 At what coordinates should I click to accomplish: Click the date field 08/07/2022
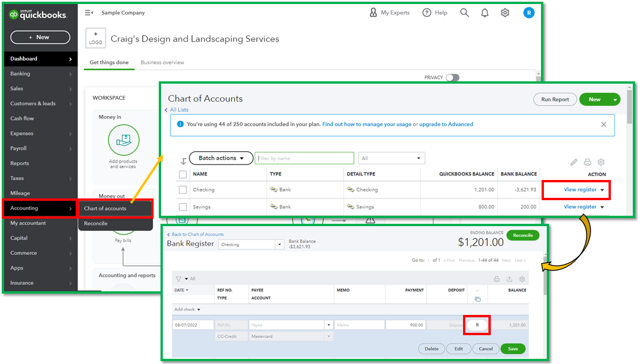point(193,325)
